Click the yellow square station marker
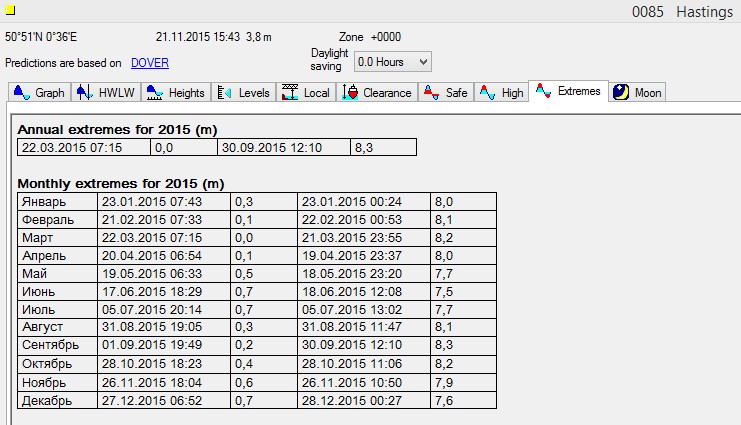The width and height of the screenshot is (741, 425). pyautogui.click(x=10, y=9)
